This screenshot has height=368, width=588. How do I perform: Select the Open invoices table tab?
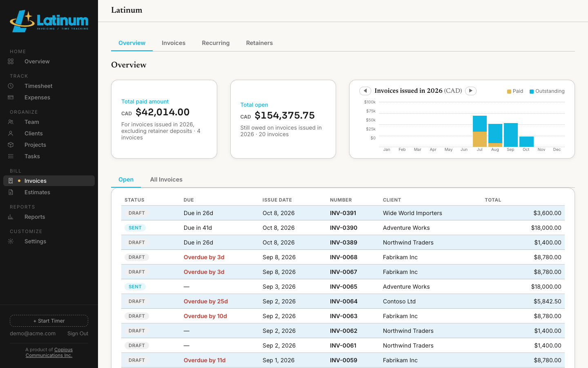click(126, 180)
